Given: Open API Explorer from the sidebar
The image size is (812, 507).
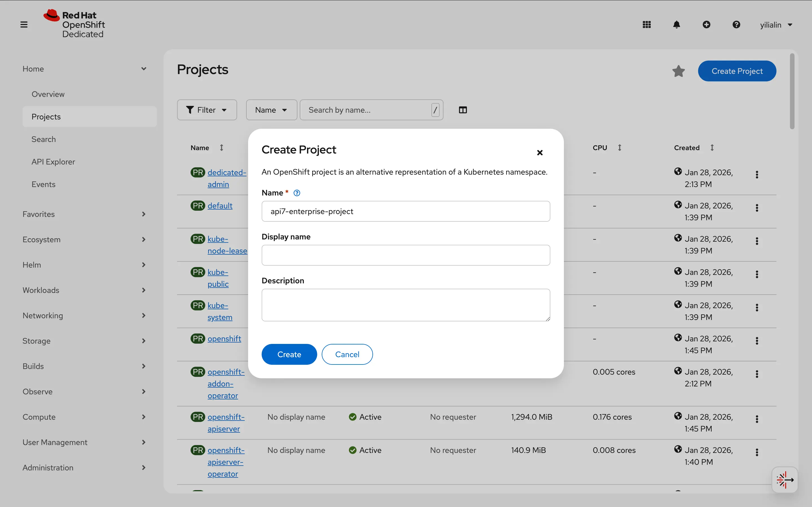Looking at the screenshot, I should click(53, 162).
